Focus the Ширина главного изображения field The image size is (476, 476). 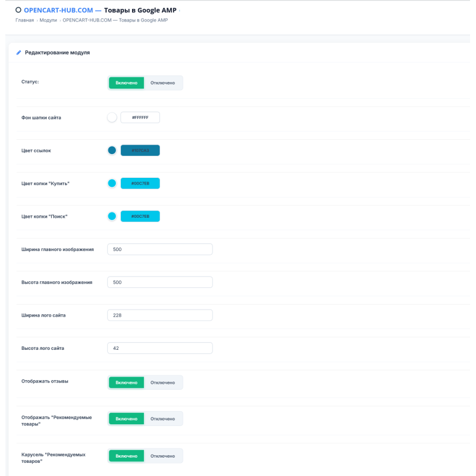[x=160, y=249]
